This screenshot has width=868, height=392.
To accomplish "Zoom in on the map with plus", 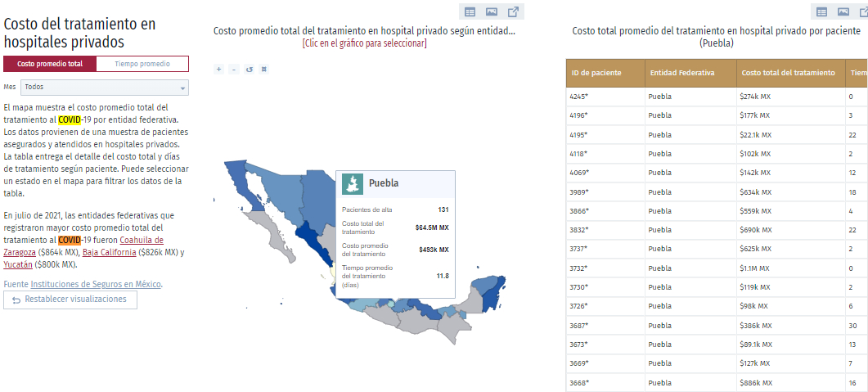I will click(218, 70).
